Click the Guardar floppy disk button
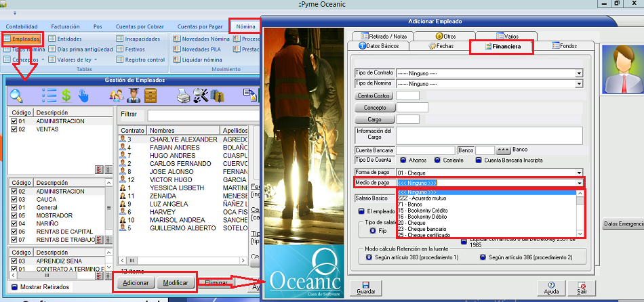 (365, 288)
